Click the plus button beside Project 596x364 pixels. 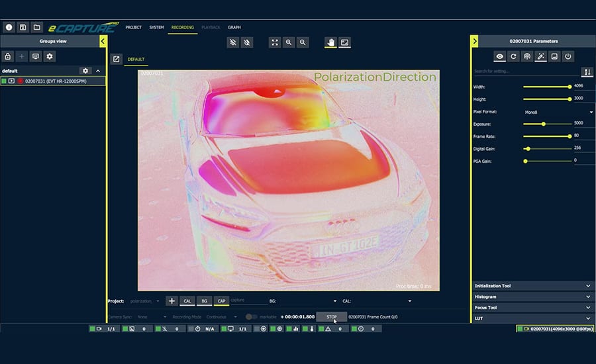(x=172, y=301)
